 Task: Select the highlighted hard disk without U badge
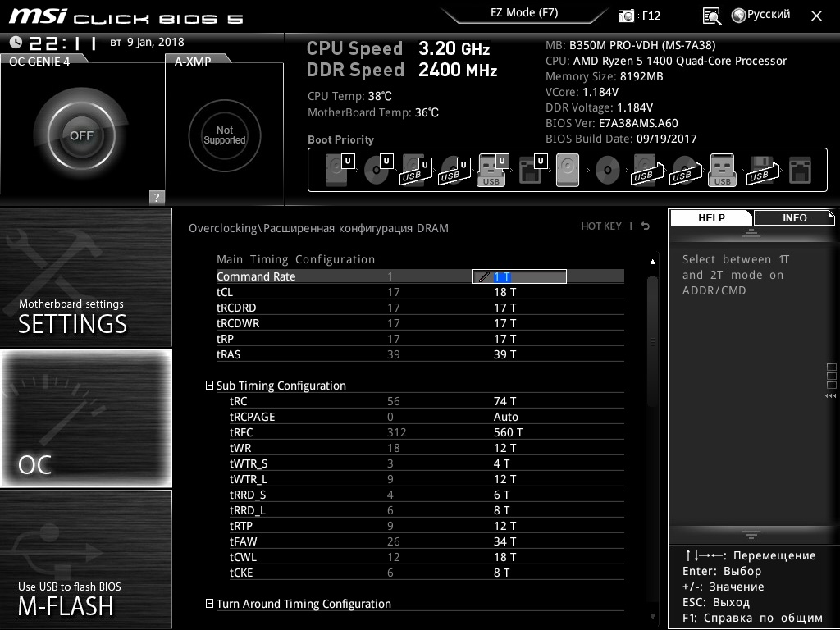[x=568, y=170]
